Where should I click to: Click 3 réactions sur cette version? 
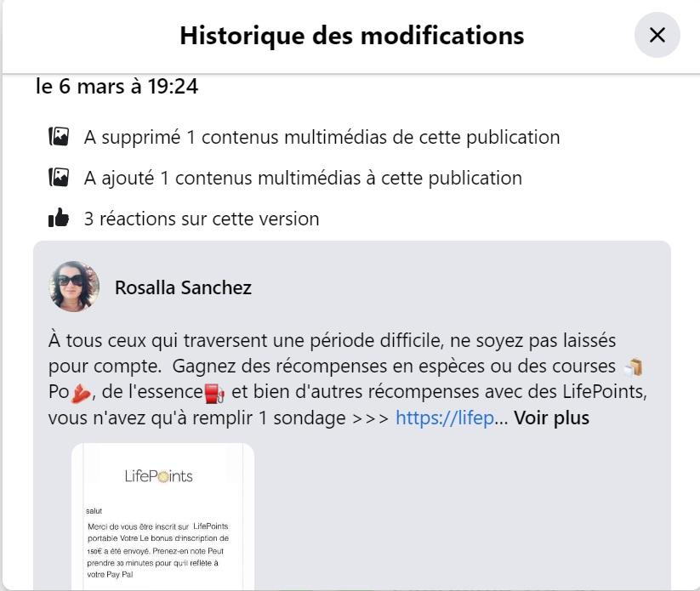[202, 219]
